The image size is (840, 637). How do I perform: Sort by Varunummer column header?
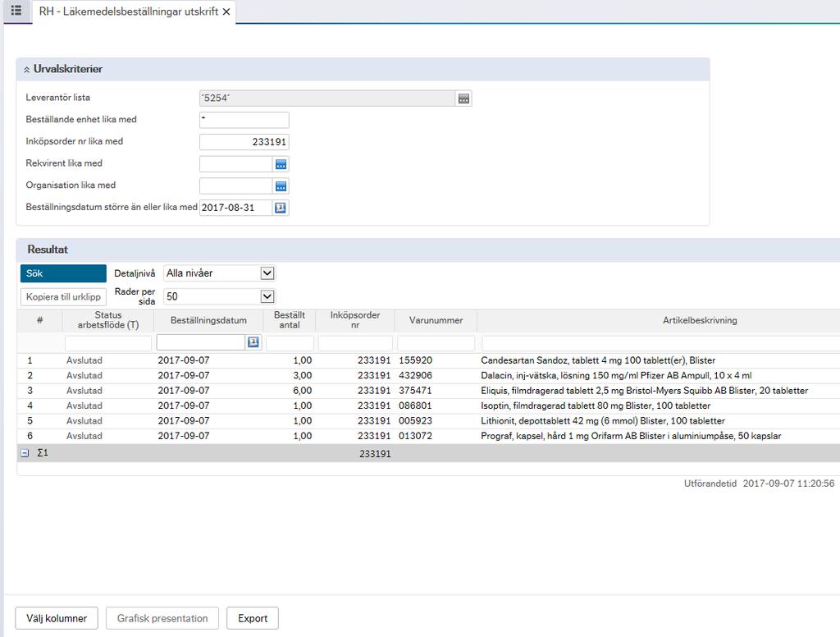click(436, 320)
